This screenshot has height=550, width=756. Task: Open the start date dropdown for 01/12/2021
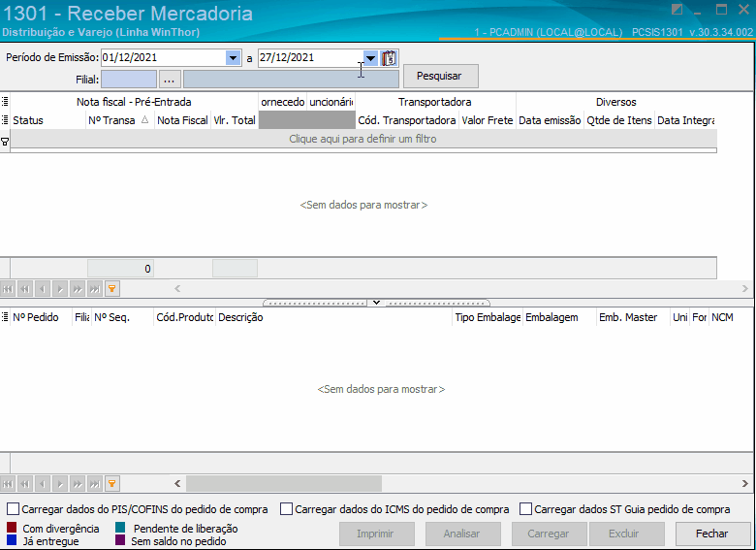233,58
